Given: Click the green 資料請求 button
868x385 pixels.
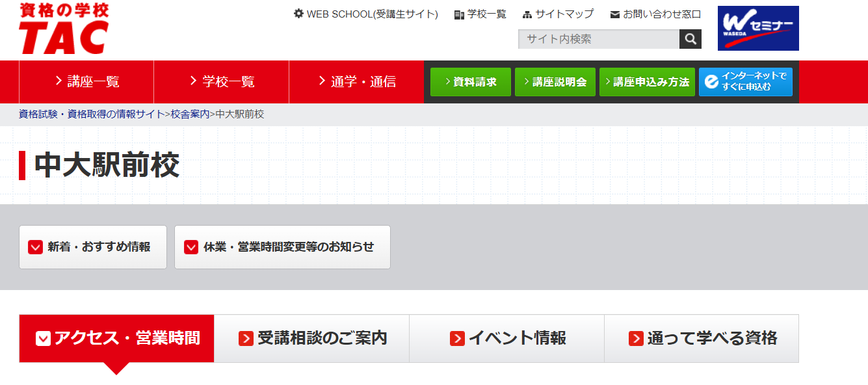Looking at the screenshot, I should (x=471, y=82).
